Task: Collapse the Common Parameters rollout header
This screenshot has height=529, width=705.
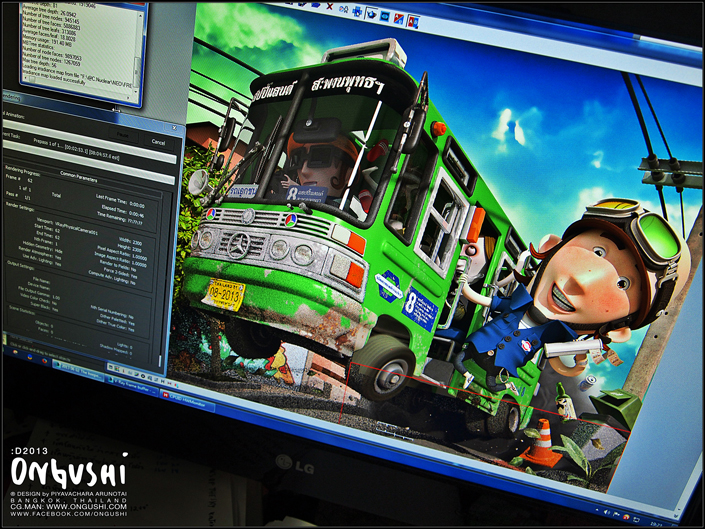Action: pyautogui.click(x=78, y=177)
